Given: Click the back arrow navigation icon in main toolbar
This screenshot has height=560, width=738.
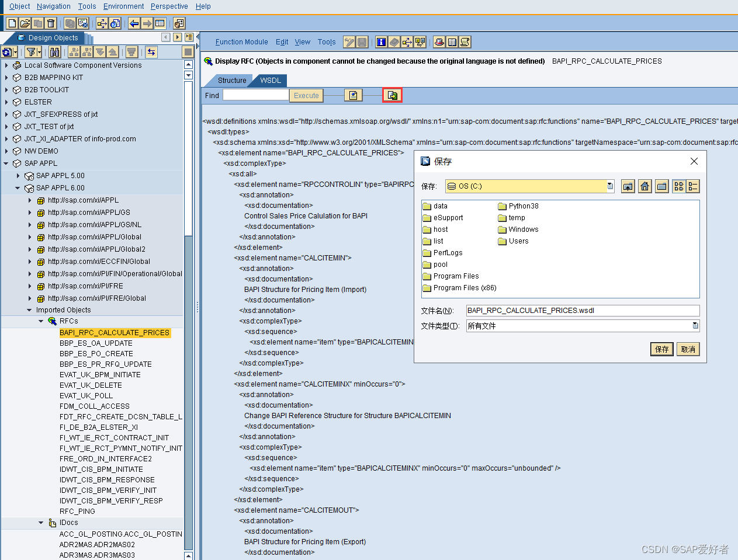Looking at the screenshot, I should click(x=134, y=22).
